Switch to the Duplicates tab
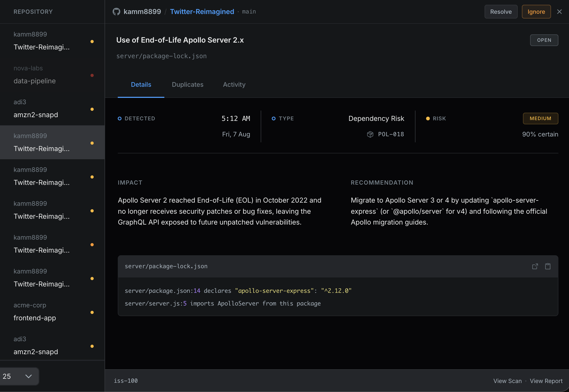Viewport: 569px width, 392px height. pos(188,85)
